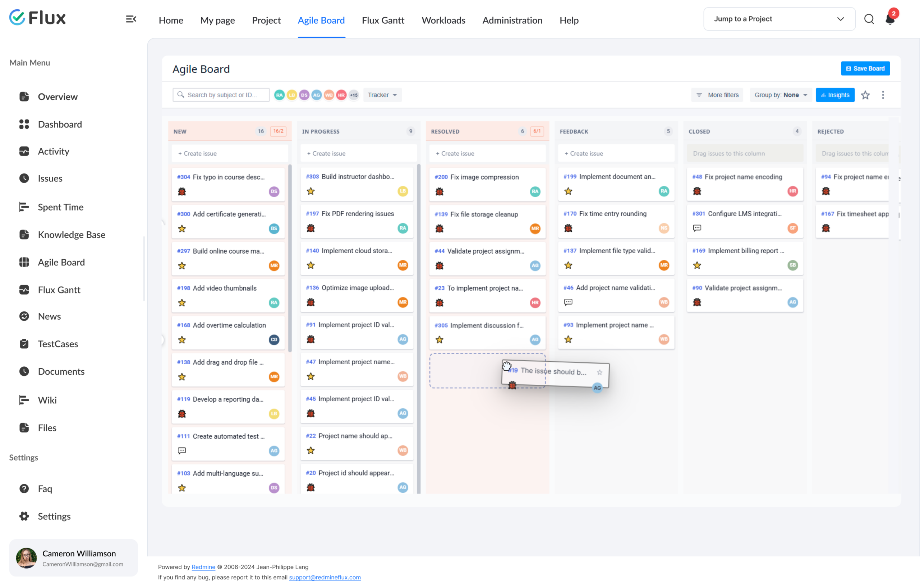Click the Save Board button
Screen dimensions: 920x588
[x=865, y=68]
